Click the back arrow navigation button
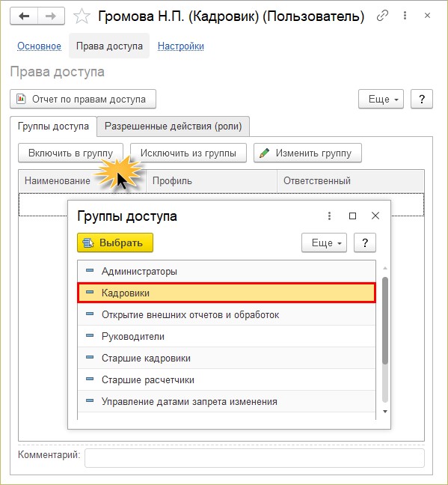448x485 pixels. (x=24, y=16)
